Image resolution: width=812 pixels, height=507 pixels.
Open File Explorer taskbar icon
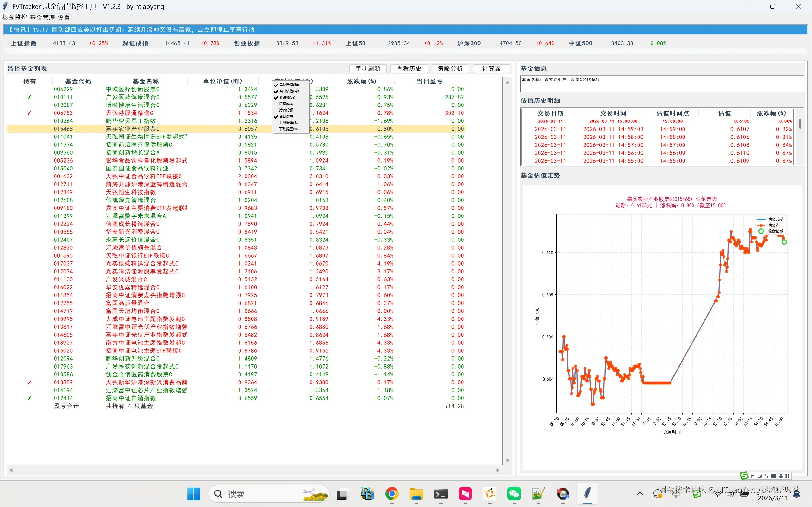tap(416, 494)
